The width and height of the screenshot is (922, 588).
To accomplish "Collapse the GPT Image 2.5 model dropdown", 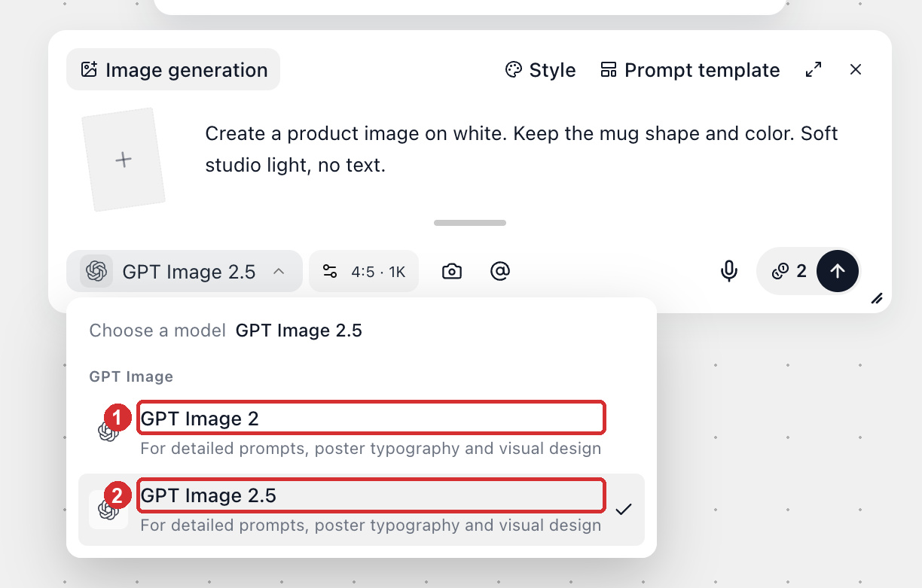I will tap(185, 271).
